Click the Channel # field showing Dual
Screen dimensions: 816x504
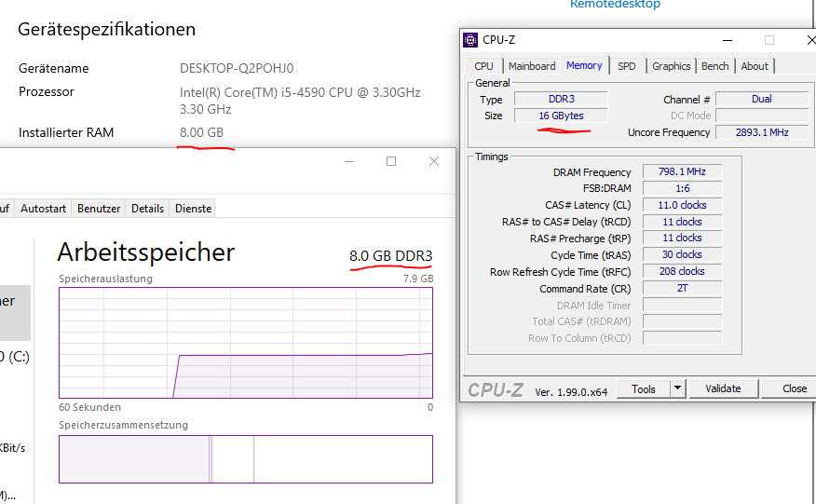click(x=761, y=99)
